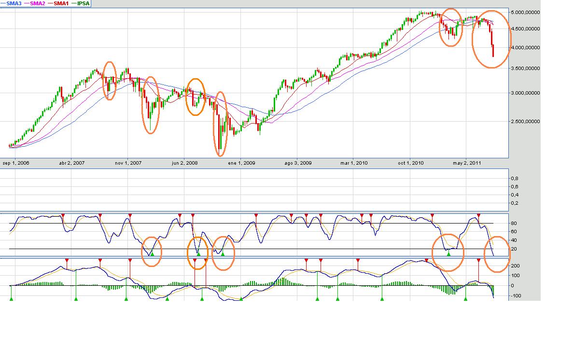Click the first red triangle in MACD panel
588x364 pixels.
(67, 260)
